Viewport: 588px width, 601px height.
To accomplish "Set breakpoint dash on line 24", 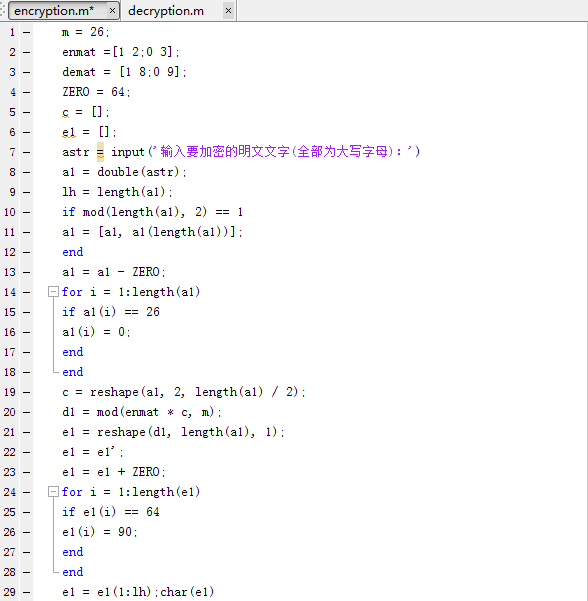I will (26, 492).
